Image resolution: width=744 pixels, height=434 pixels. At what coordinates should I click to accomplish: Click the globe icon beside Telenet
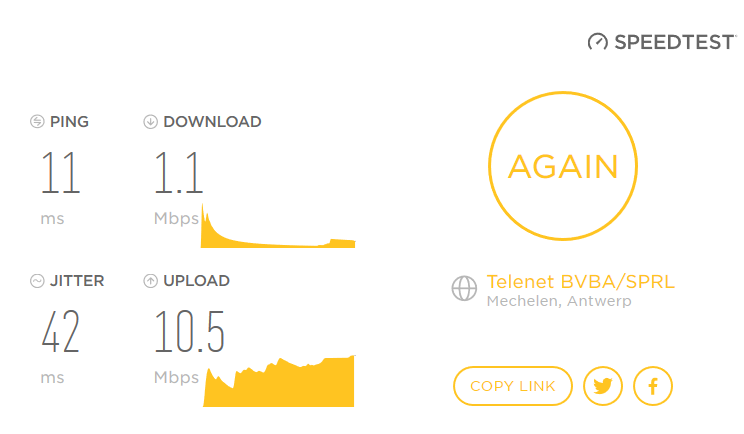point(464,288)
